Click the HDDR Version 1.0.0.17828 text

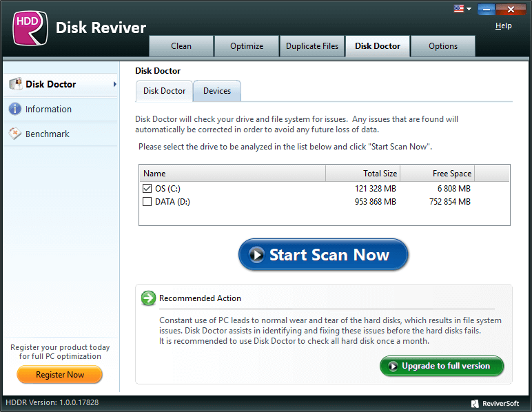tap(52, 402)
